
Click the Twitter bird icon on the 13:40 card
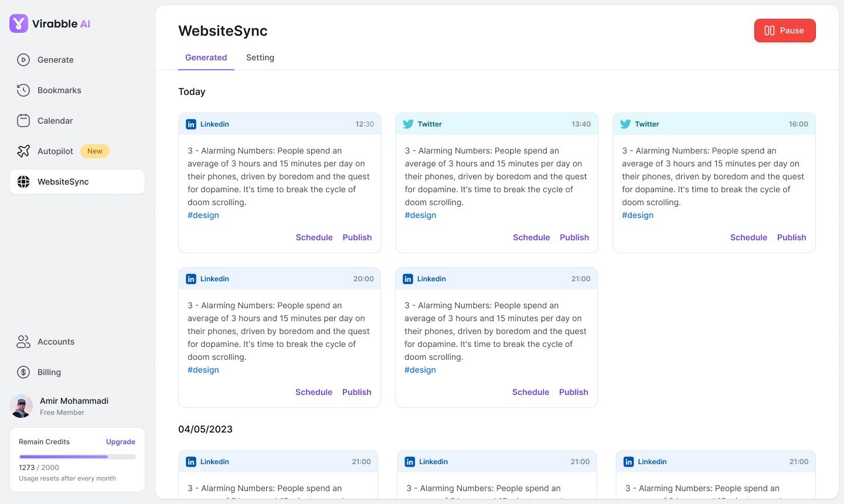[x=409, y=124]
